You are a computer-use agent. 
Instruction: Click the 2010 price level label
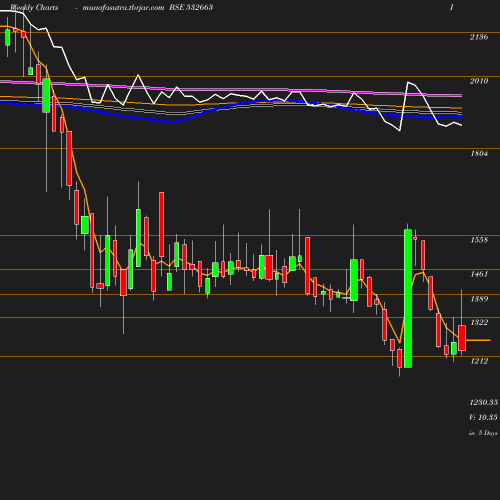(x=479, y=81)
